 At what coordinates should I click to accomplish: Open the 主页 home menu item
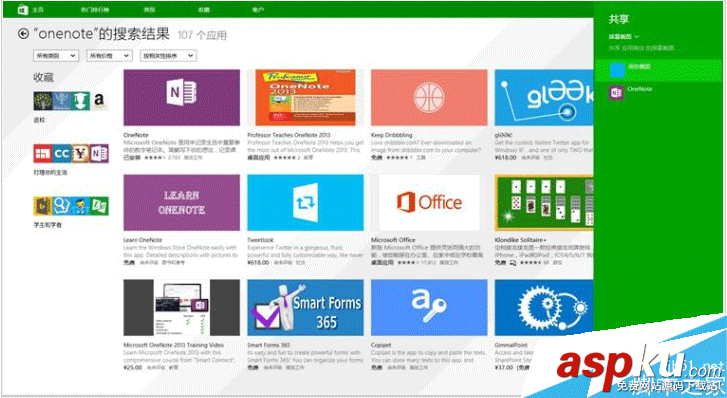coord(38,9)
